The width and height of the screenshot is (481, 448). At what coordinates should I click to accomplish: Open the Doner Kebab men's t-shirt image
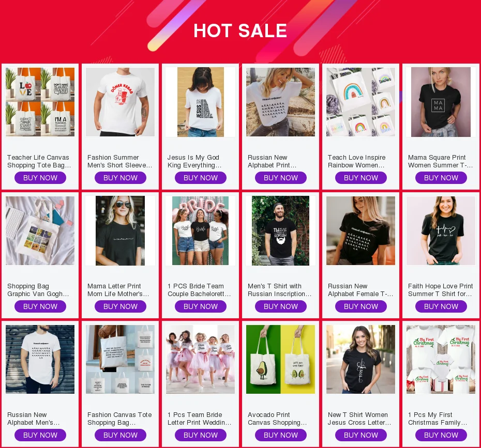point(120,102)
